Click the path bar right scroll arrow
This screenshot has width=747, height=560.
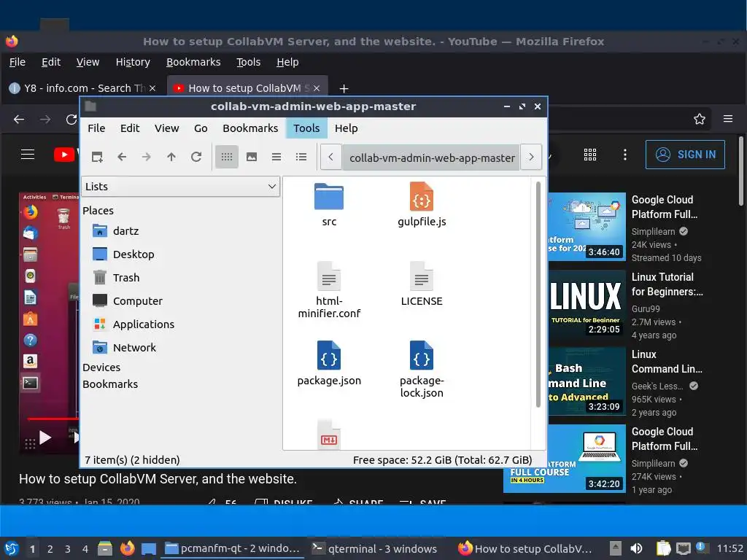(531, 157)
